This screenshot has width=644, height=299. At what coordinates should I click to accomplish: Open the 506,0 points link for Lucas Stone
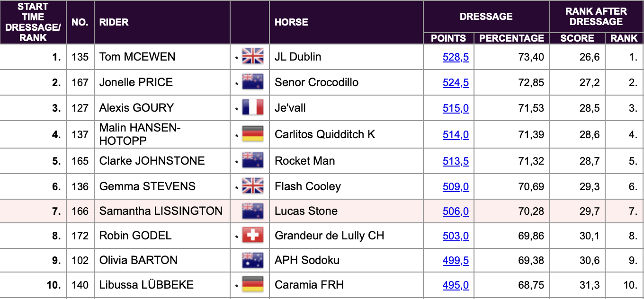[x=456, y=211]
